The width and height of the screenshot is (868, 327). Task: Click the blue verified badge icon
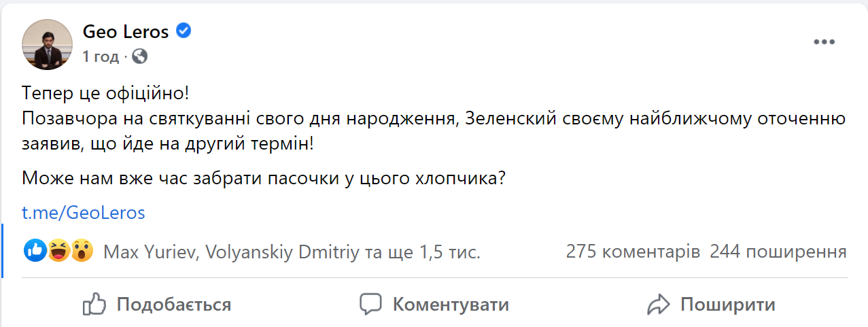tap(184, 31)
